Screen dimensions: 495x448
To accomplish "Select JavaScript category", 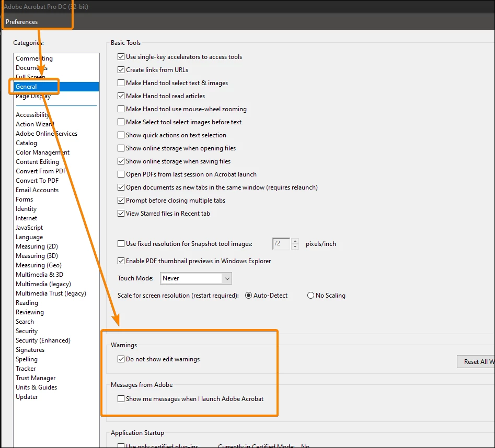I will point(29,228).
